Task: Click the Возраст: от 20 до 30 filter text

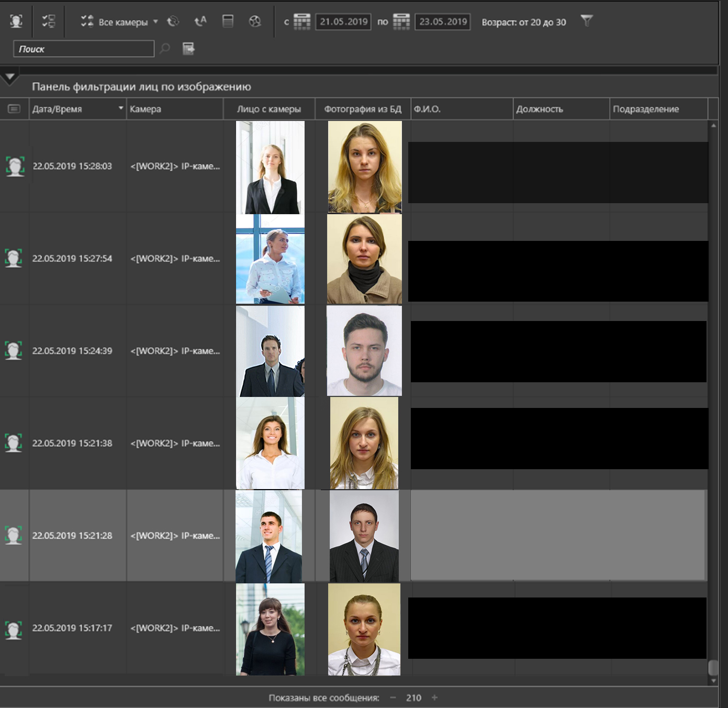Action: (x=524, y=22)
